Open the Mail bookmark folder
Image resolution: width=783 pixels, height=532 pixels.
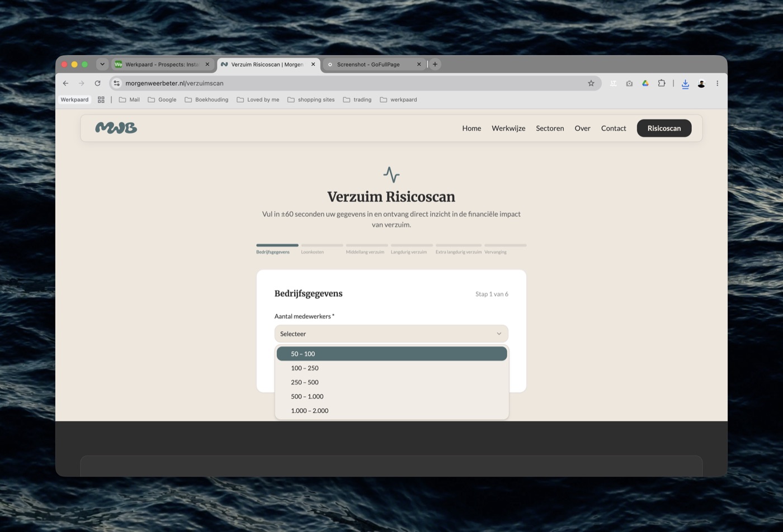coord(129,99)
